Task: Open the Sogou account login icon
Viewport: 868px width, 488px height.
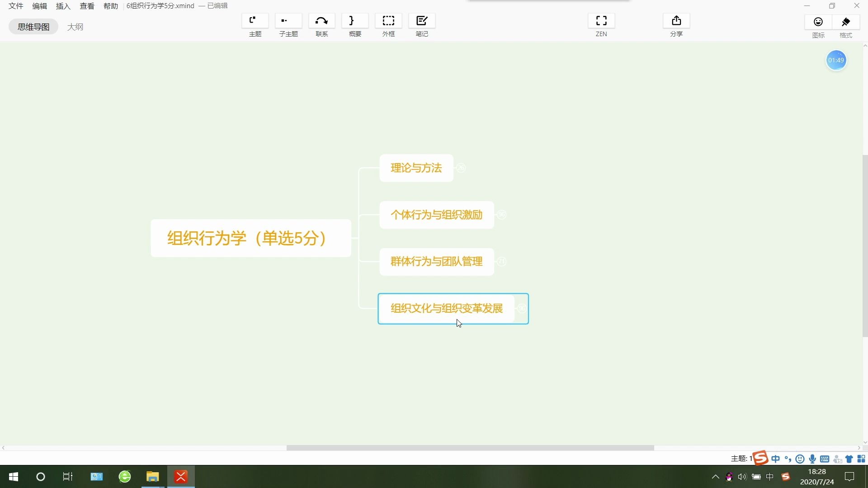Action: [837, 459]
